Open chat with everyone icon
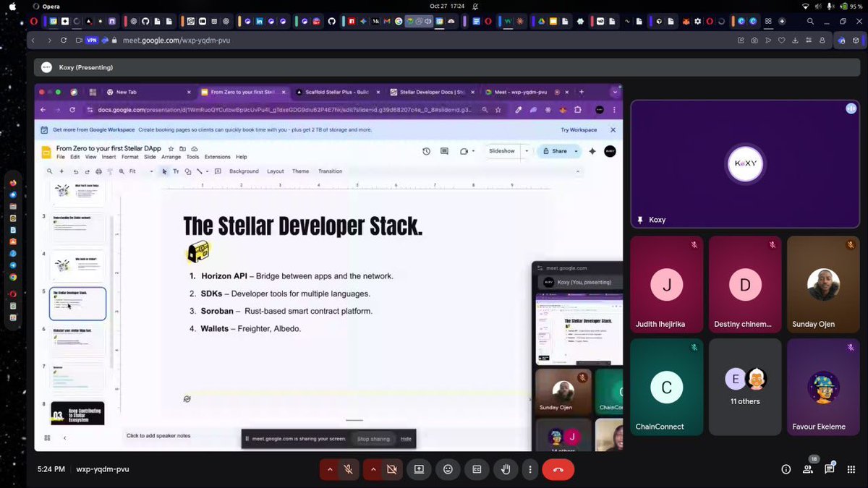 point(829,469)
